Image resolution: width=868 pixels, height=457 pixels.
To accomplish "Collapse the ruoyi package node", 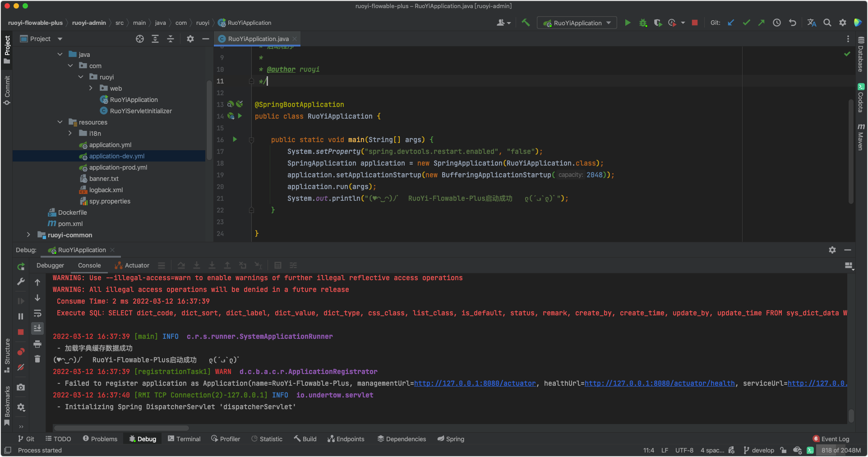I will [81, 77].
